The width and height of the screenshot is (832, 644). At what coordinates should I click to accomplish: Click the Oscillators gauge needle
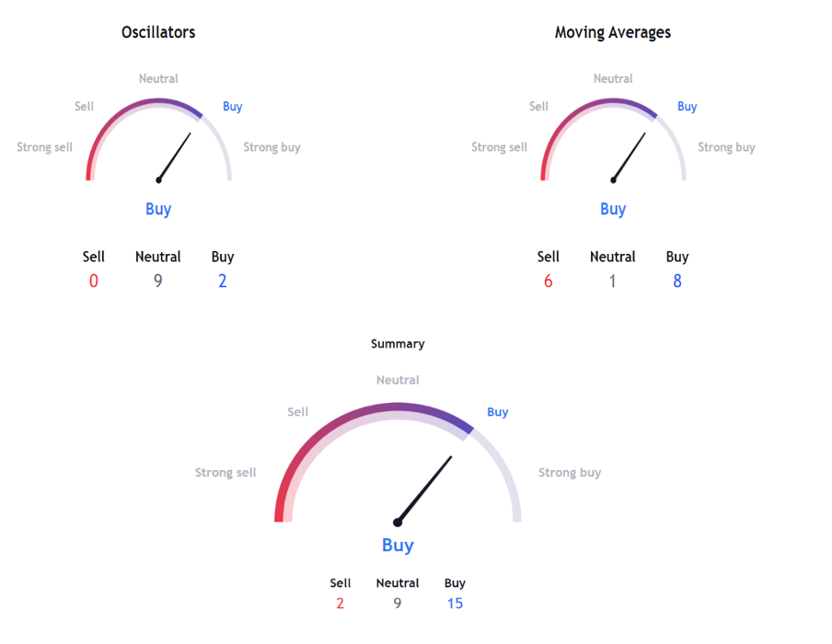(x=174, y=157)
